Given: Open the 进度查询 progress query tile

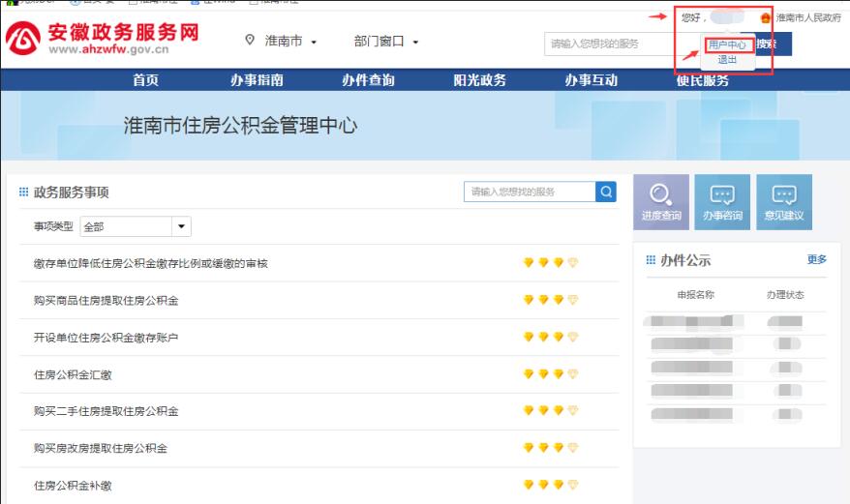Looking at the screenshot, I should pyautogui.click(x=661, y=202).
